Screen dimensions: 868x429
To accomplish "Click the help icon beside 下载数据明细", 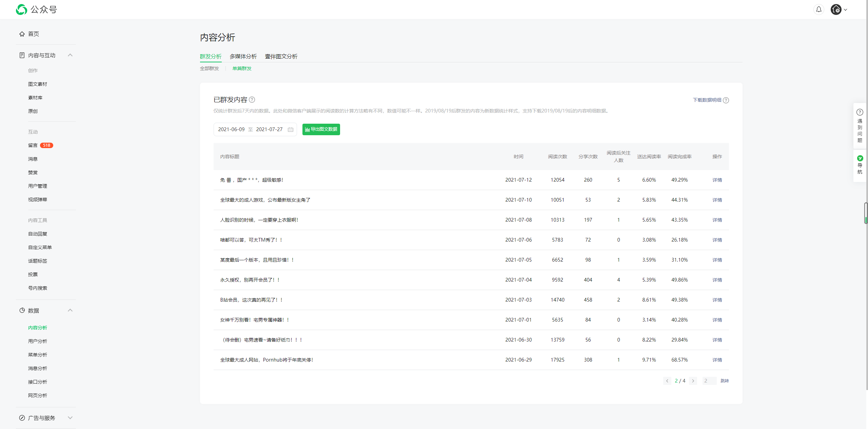I will click(x=726, y=100).
